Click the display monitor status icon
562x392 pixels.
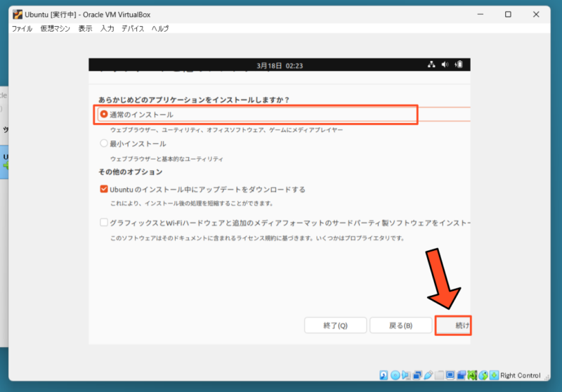[450, 375]
